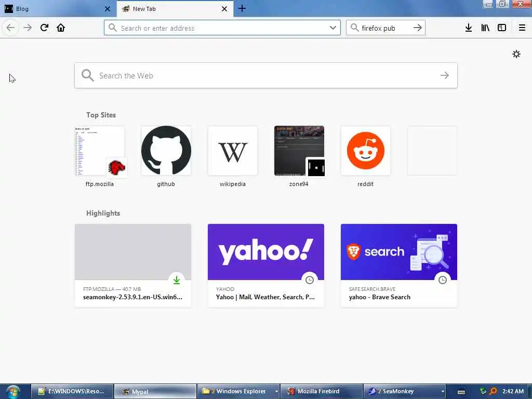Screen dimensions: 532x399
Task: Expand the Windows Explorer group dropdown arrow
Action: point(276,392)
